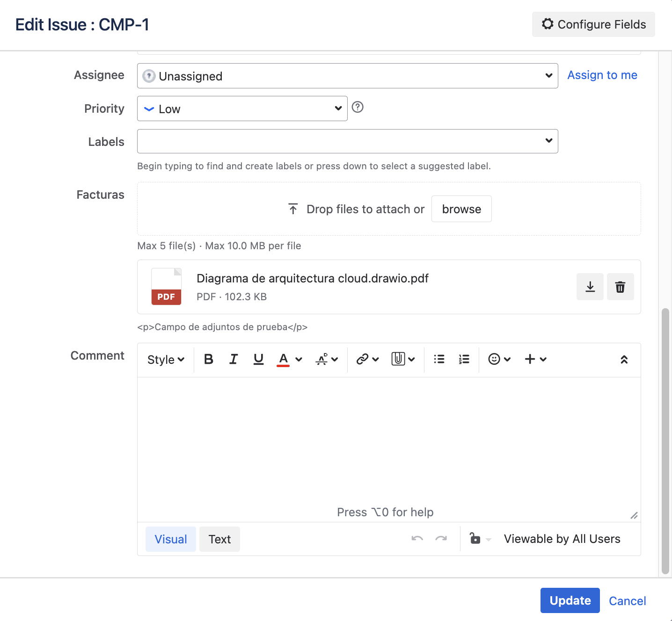Open text color picker dropdown arrow

[299, 359]
